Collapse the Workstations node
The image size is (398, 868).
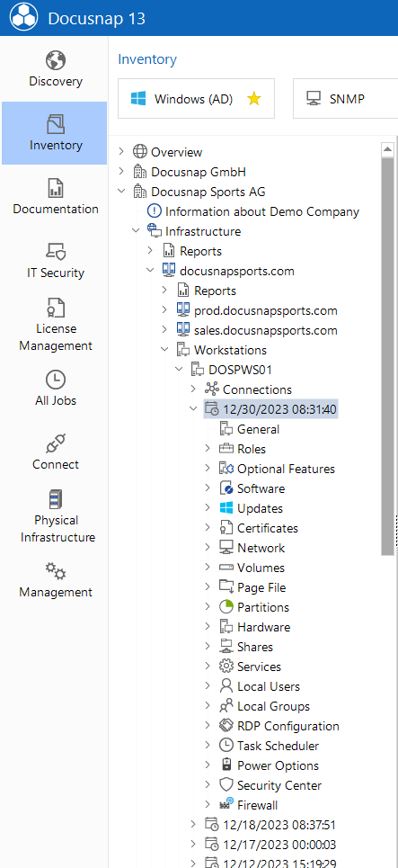[x=164, y=350]
